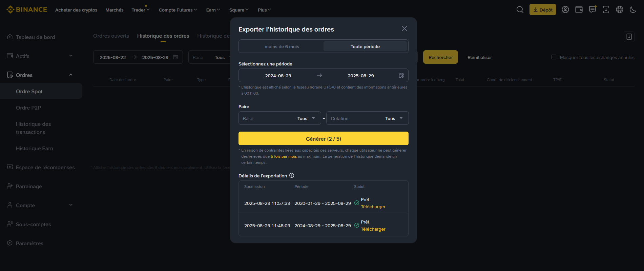Click the language globe icon
Viewport: 644px width, 271px height.
(619, 10)
